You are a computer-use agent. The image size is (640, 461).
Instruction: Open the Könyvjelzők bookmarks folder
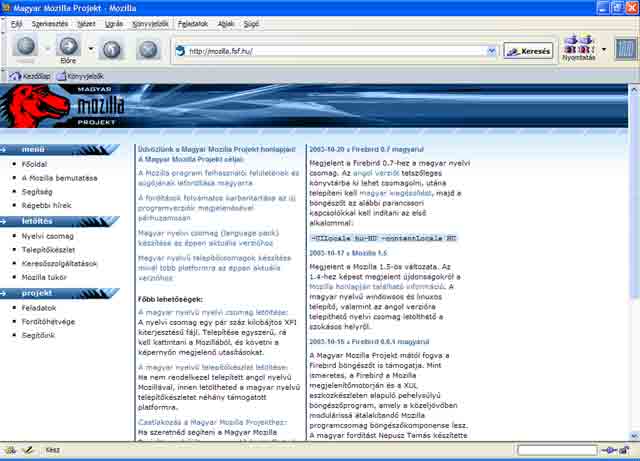(x=80, y=76)
